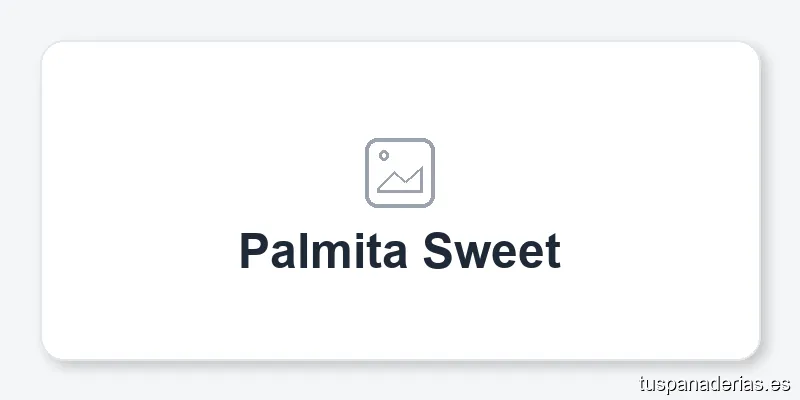Click the small circle inside the image icon

coord(383,155)
